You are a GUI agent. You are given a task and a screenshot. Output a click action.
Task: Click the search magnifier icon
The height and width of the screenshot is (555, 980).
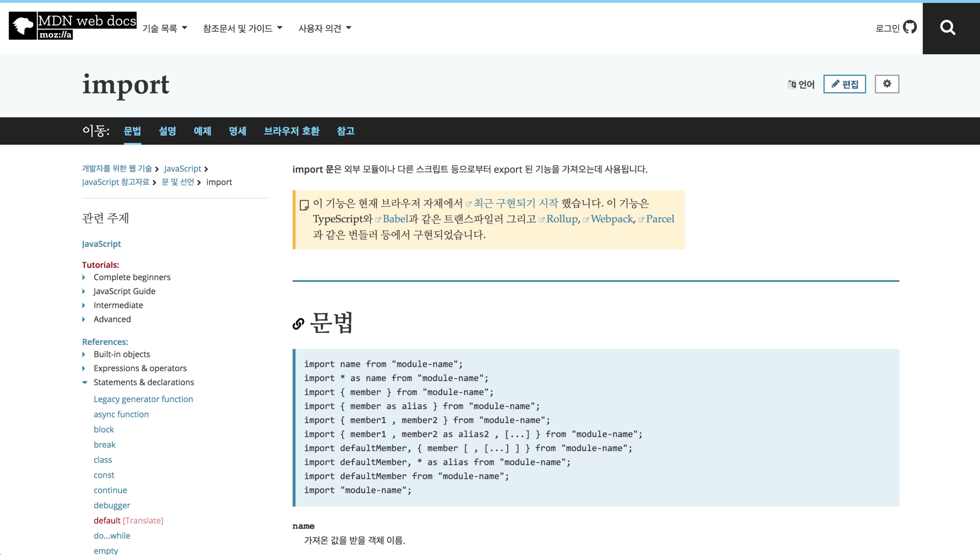pyautogui.click(x=947, y=28)
